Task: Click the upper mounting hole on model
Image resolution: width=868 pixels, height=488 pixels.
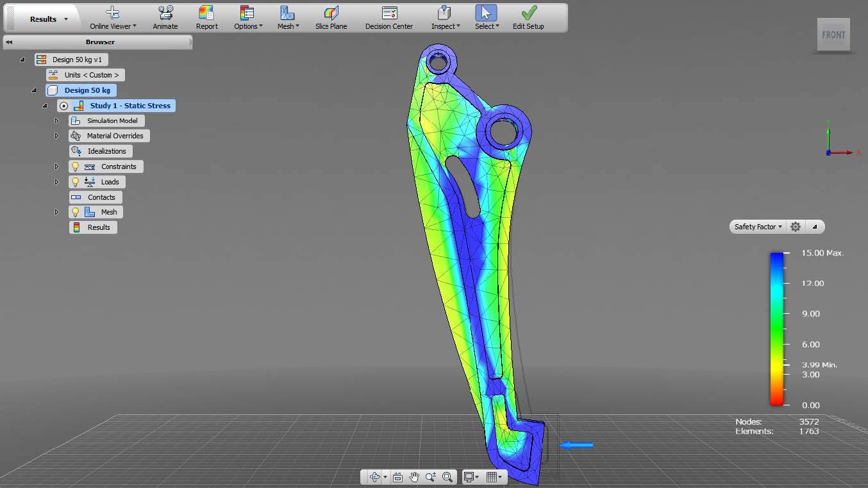Action: point(438,62)
